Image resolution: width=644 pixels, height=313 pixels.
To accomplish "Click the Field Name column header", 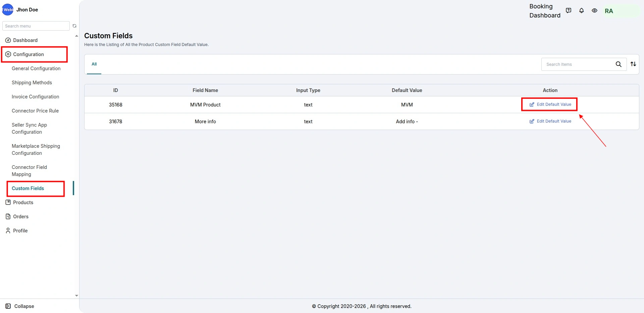I will 205,90.
